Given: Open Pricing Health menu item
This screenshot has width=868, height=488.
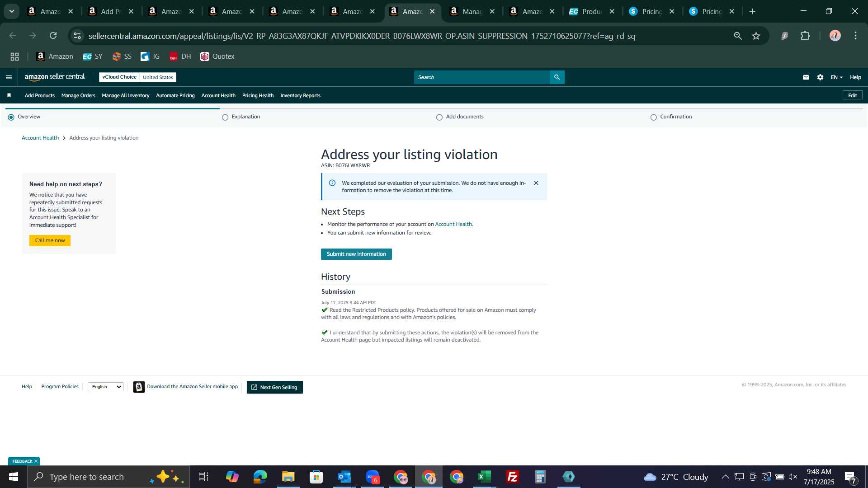Looking at the screenshot, I should [x=258, y=95].
